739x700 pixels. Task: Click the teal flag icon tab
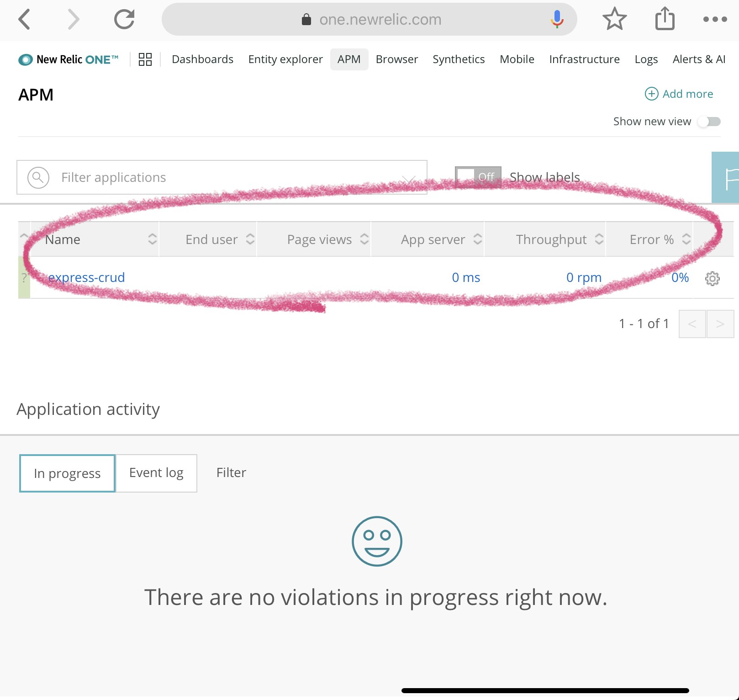726,177
